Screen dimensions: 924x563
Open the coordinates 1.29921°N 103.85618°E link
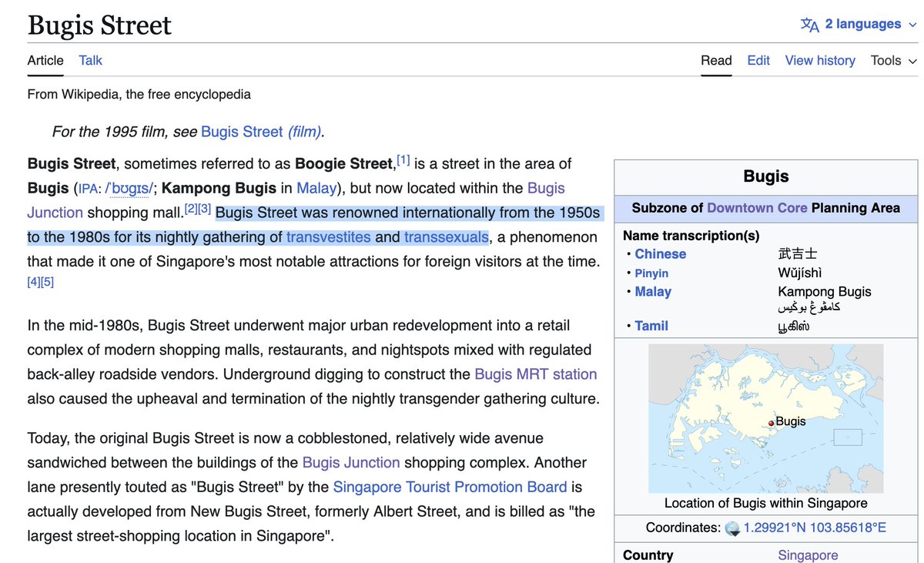tap(815, 528)
